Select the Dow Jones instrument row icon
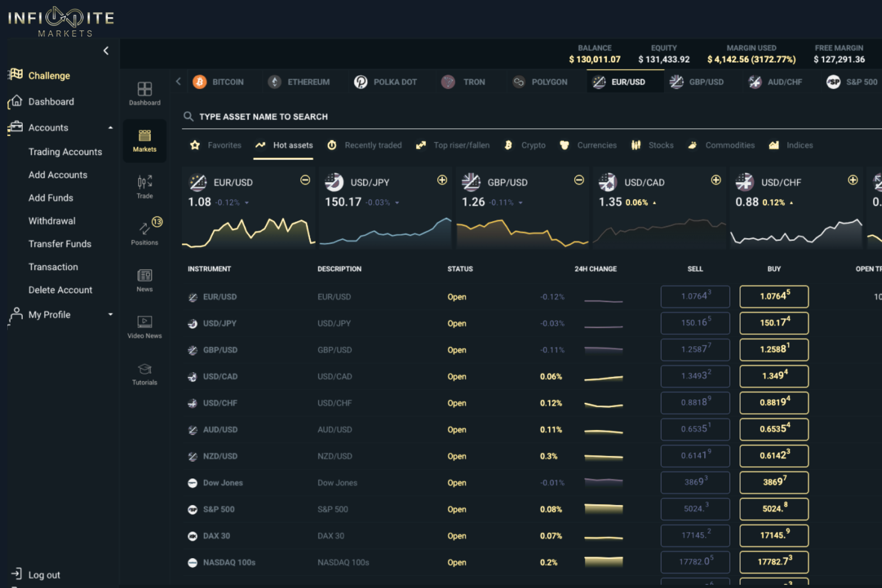Image resolution: width=882 pixels, height=588 pixels. point(193,483)
